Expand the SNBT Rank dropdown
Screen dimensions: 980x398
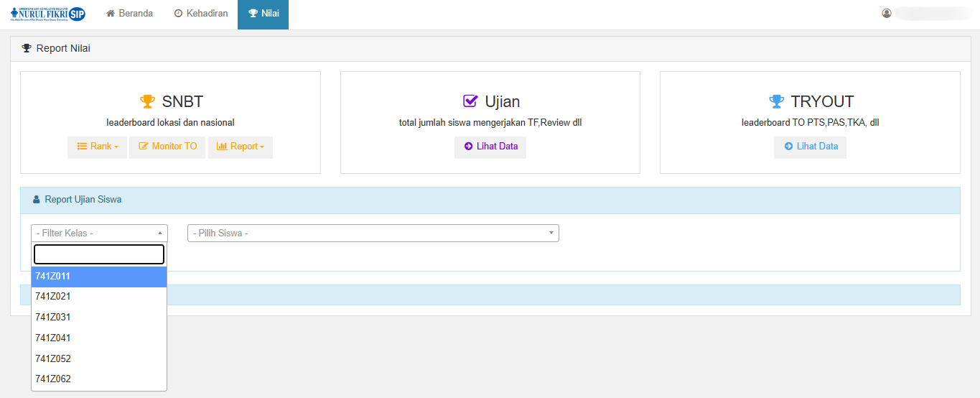(x=98, y=147)
